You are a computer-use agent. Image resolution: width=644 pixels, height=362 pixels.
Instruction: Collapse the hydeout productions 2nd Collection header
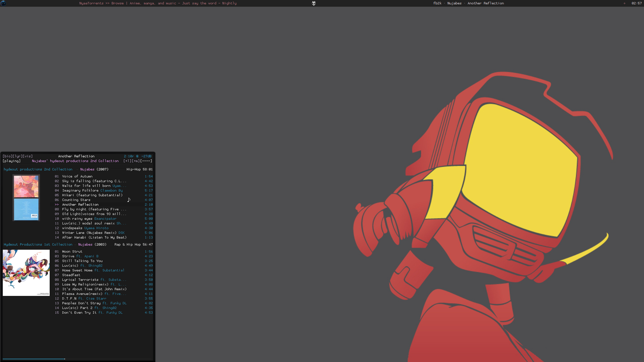coord(38,169)
